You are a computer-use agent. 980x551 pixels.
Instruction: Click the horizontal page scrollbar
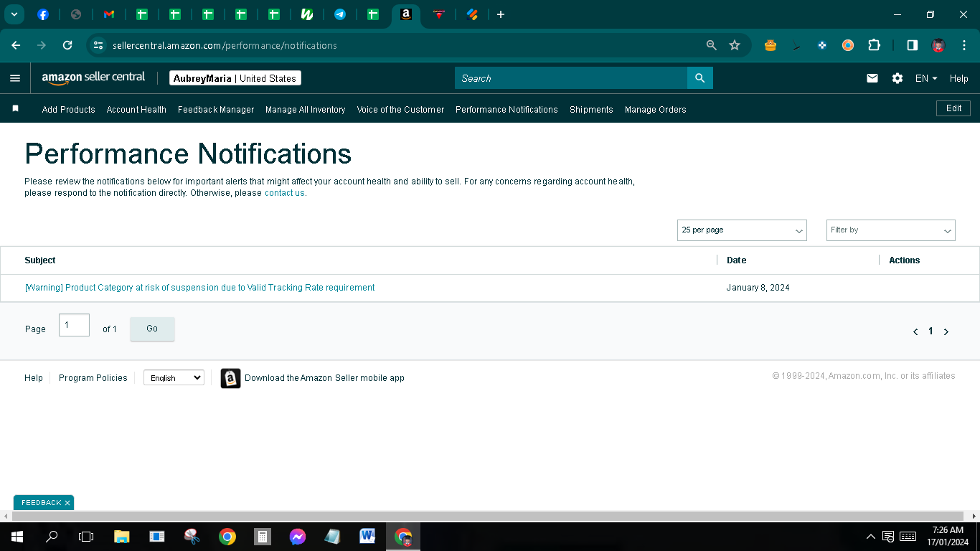click(488, 516)
